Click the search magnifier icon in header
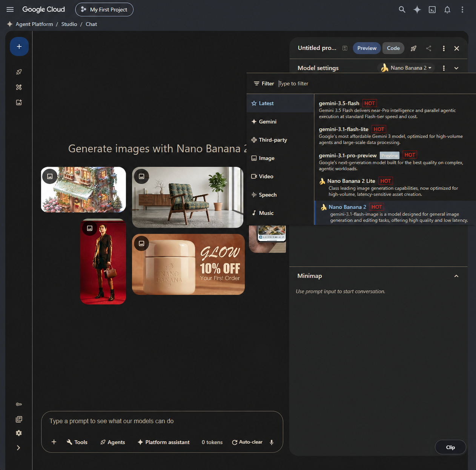The image size is (476, 470). point(402,9)
